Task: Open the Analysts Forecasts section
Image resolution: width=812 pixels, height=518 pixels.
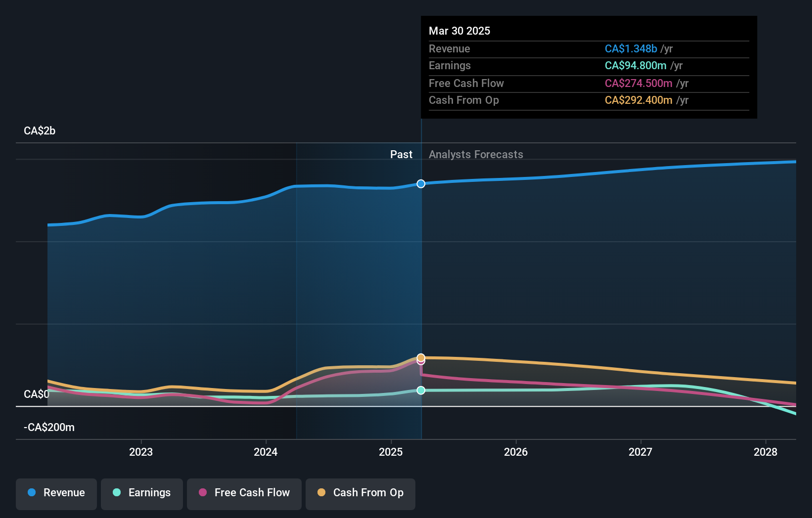Action: click(x=476, y=154)
